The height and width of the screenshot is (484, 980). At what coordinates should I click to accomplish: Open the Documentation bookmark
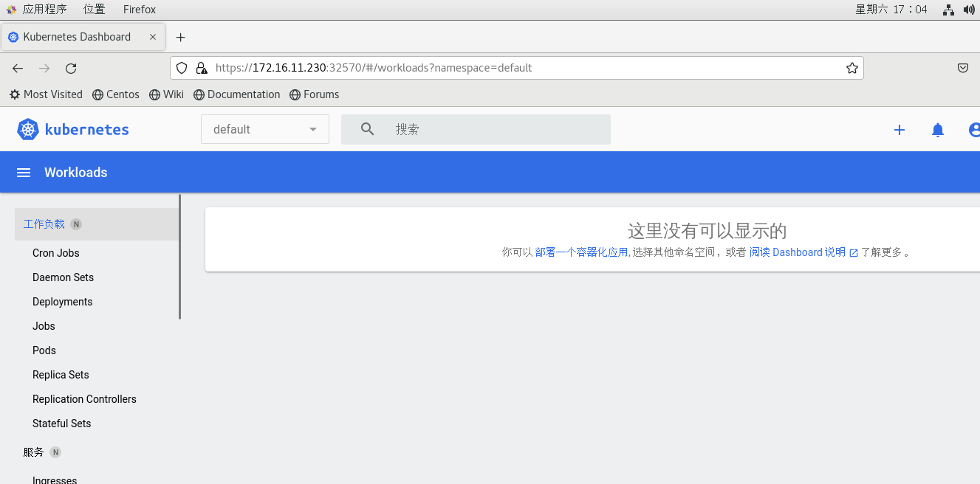236,94
